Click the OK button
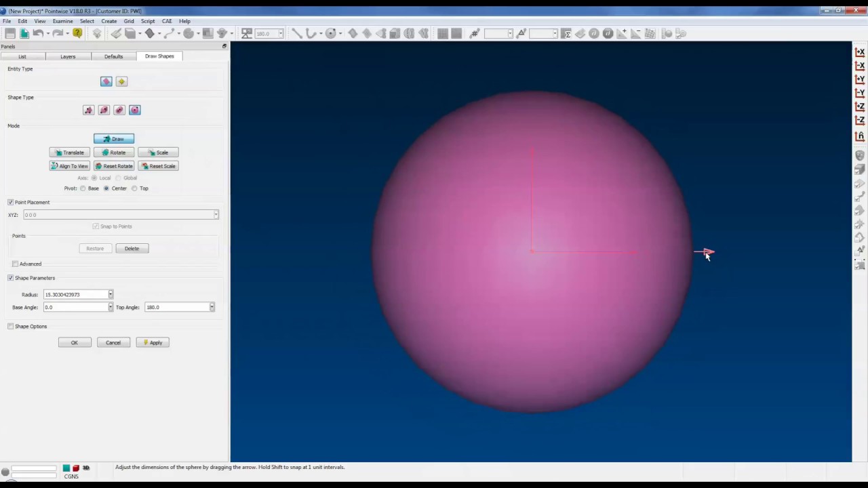The image size is (868, 488). click(75, 343)
